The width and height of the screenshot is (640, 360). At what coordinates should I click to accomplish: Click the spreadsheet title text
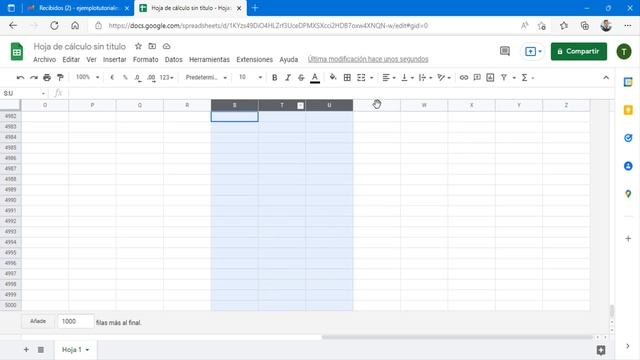click(80, 47)
